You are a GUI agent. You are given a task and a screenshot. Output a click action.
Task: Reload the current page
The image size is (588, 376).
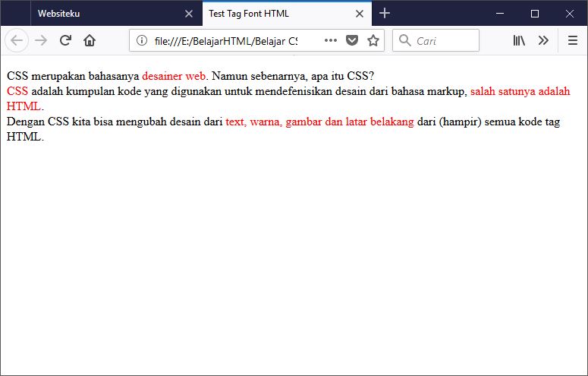click(65, 40)
